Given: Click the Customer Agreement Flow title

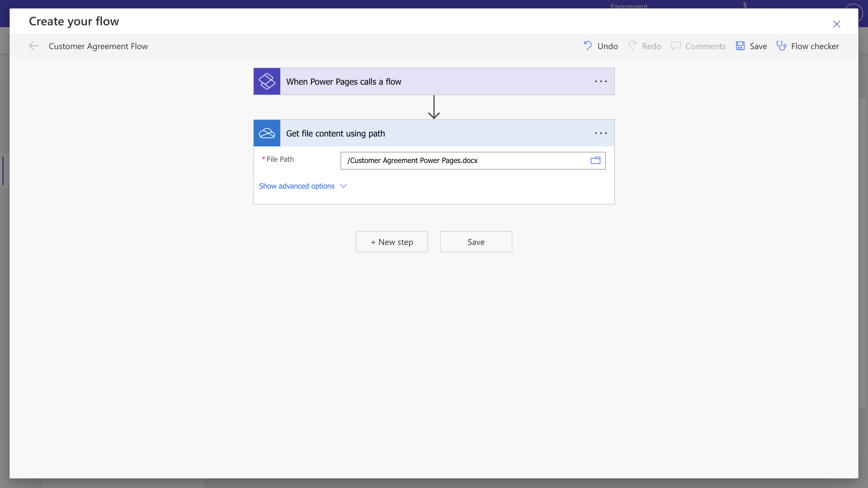Looking at the screenshot, I should coord(98,46).
